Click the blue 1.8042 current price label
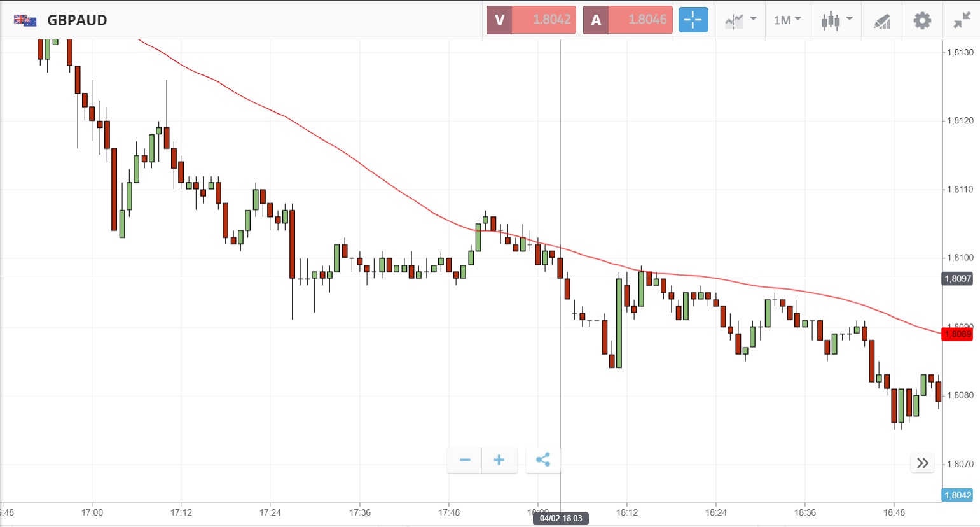Image resolution: width=980 pixels, height=527 pixels. (x=957, y=495)
